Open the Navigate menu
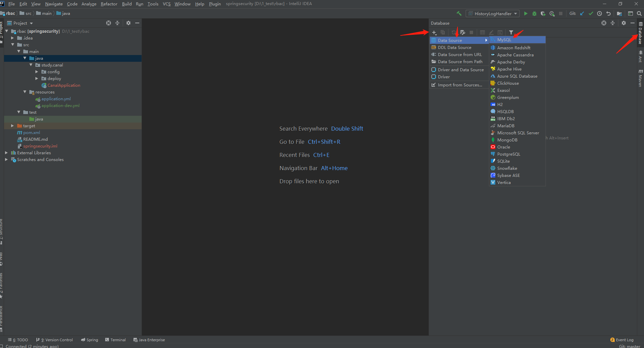Image resolution: width=644 pixels, height=348 pixels. pos(54,4)
